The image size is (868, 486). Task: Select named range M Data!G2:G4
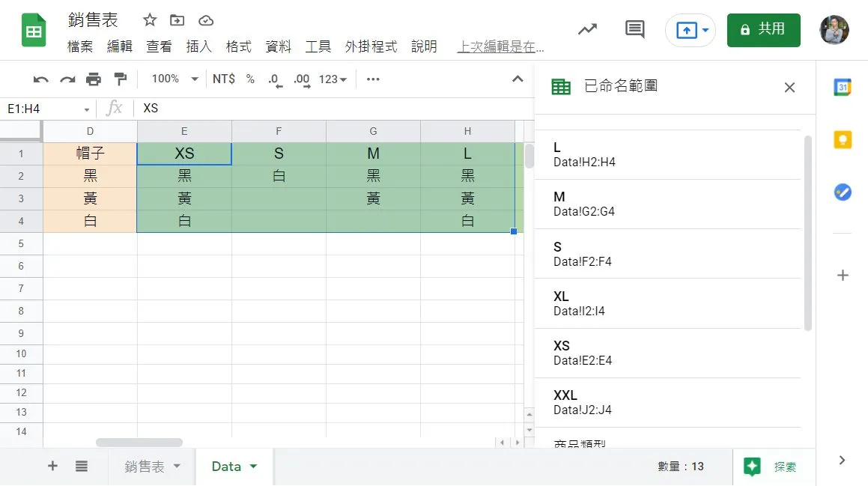(668, 204)
